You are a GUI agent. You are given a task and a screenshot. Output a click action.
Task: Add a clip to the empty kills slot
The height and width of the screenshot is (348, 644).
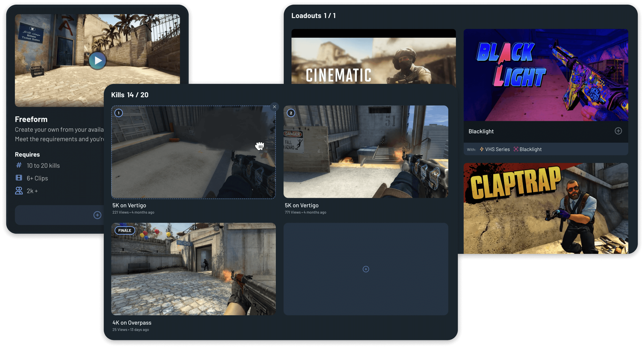(366, 269)
